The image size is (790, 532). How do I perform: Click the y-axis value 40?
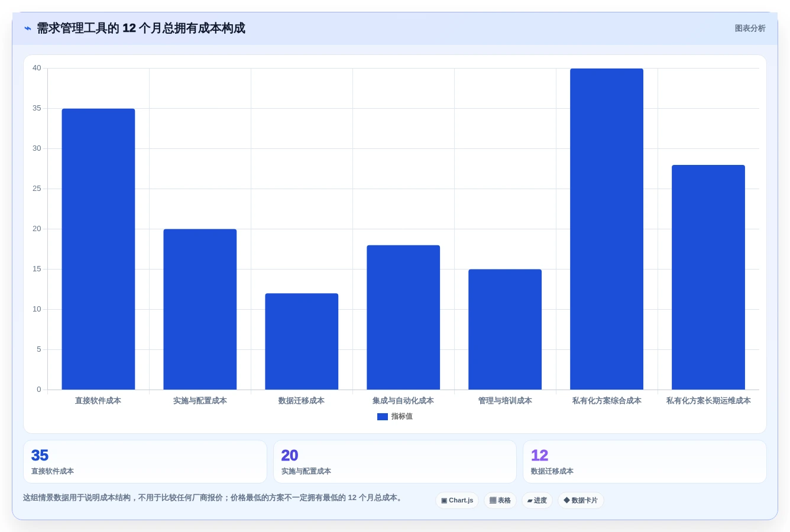pos(37,68)
